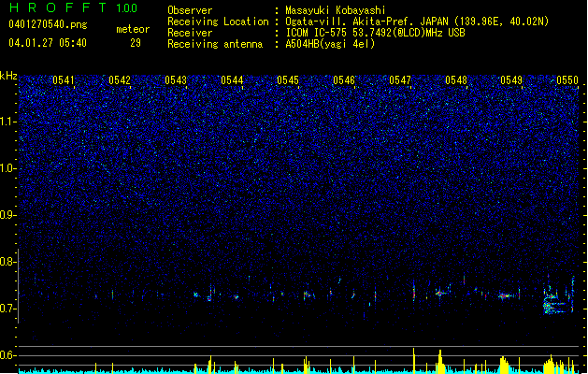Click the Observer field label
Image resolution: width=588 pixels, height=374 pixels.
(190, 10)
